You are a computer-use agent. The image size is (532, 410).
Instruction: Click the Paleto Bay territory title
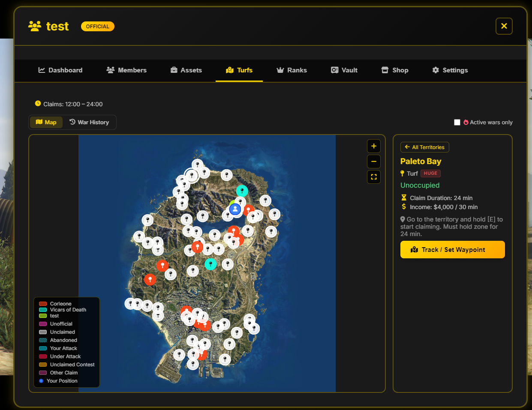point(421,161)
